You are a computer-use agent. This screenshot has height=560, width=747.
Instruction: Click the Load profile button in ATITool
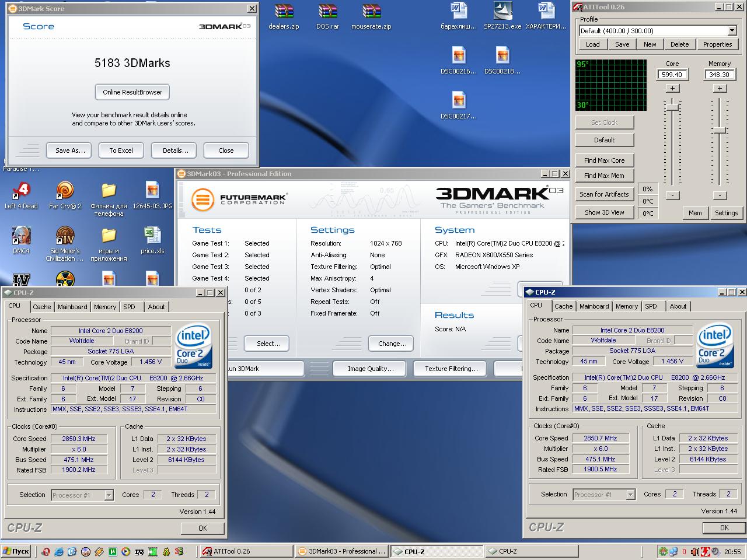pos(592,44)
